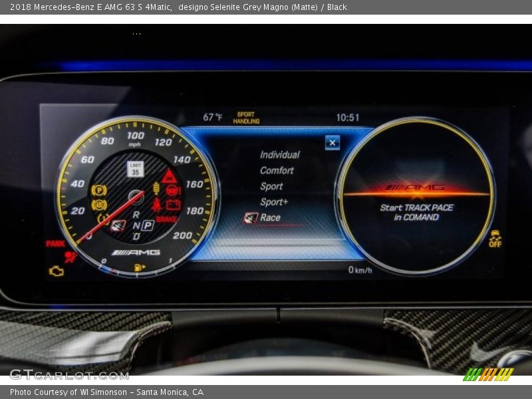Tap the yellow parking brake (P) icon
This screenshot has width=532, height=399.
pos(99,190)
